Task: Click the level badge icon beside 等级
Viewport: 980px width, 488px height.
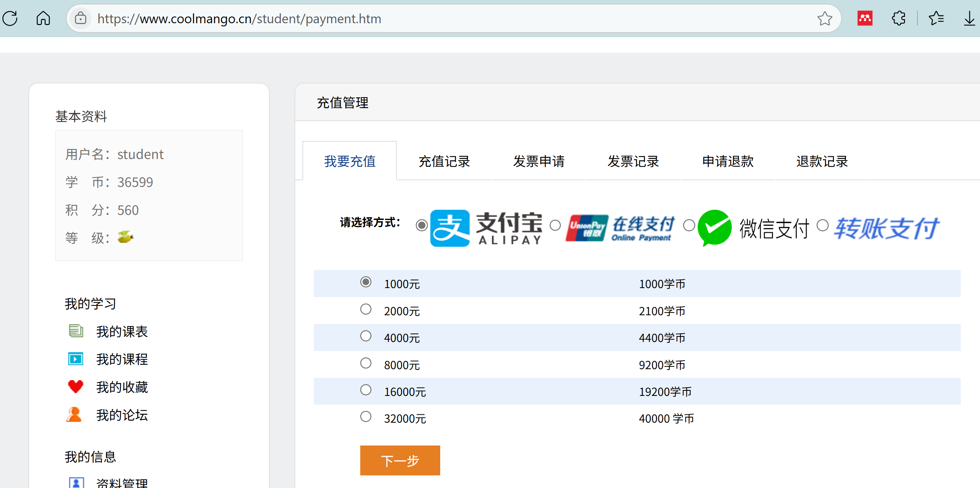Action: tap(126, 237)
